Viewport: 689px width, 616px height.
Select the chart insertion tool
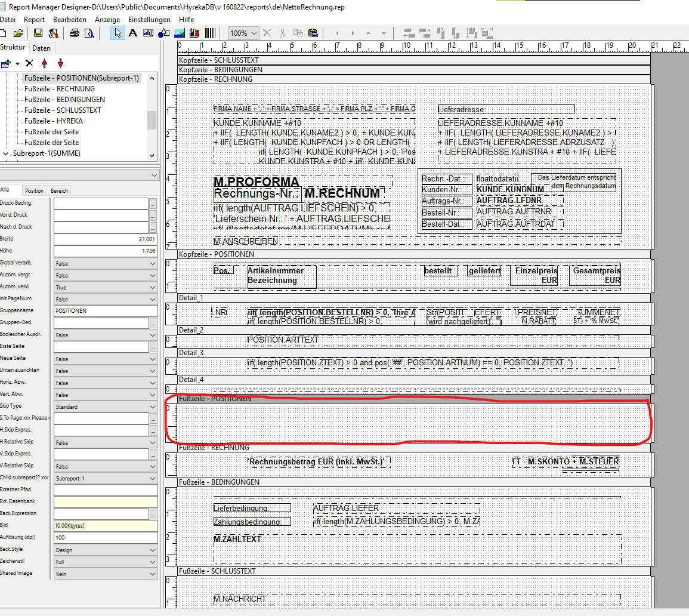pos(194,33)
